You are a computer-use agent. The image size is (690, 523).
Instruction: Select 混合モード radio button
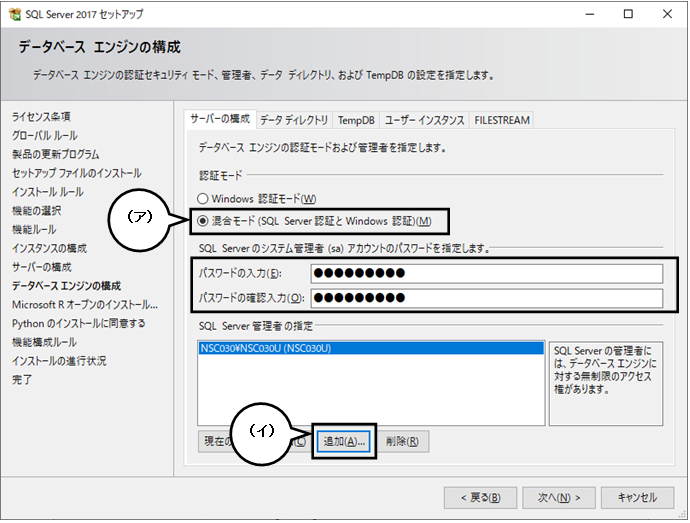coord(202,221)
